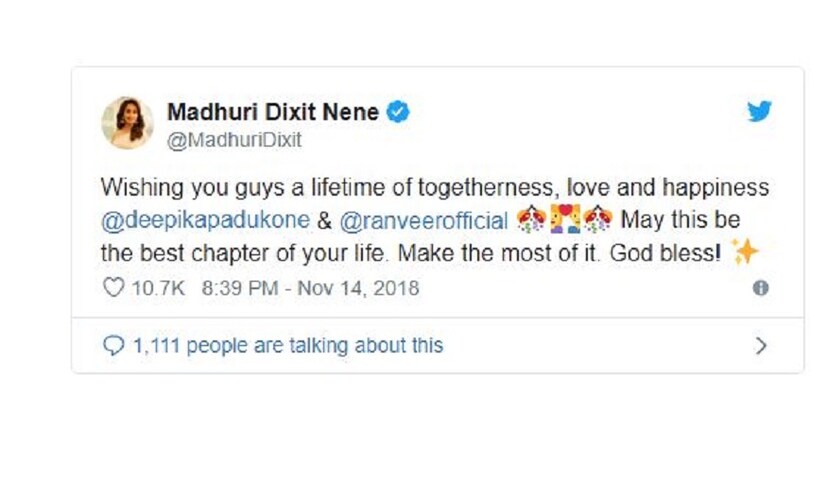The image size is (827, 502).
Task: Click the sparkles emoji after 'God bless!'
Action: (744, 253)
